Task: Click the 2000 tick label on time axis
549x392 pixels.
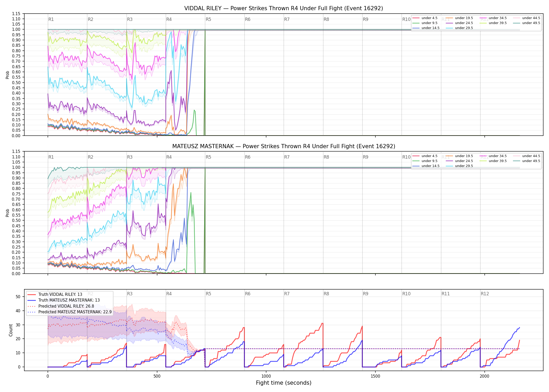Action: (x=484, y=376)
